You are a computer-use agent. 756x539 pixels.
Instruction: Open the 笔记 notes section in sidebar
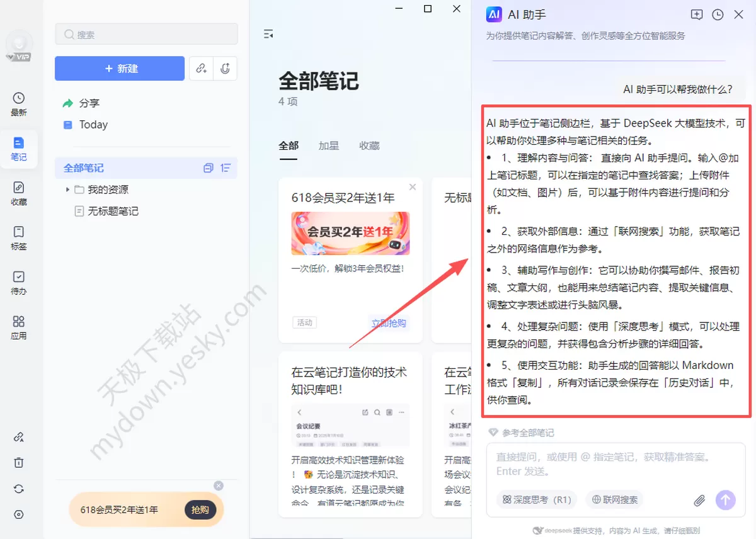pyautogui.click(x=19, y=149)
